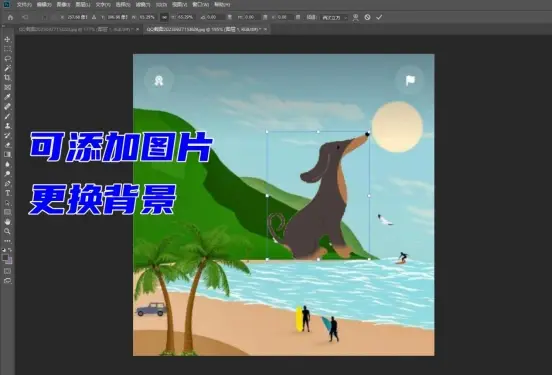Select the Move tool

point(7,40)
